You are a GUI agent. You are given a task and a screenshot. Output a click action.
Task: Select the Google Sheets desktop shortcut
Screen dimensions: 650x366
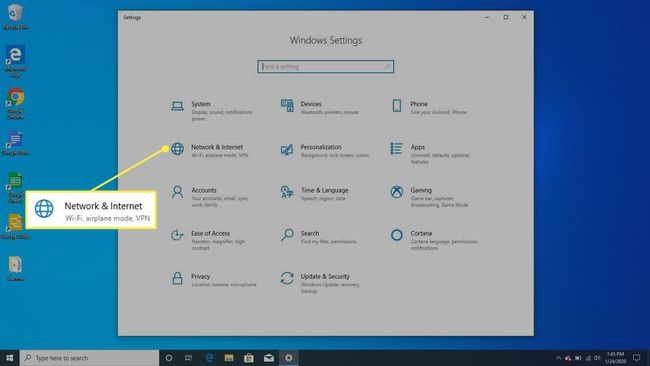(15, 188)
